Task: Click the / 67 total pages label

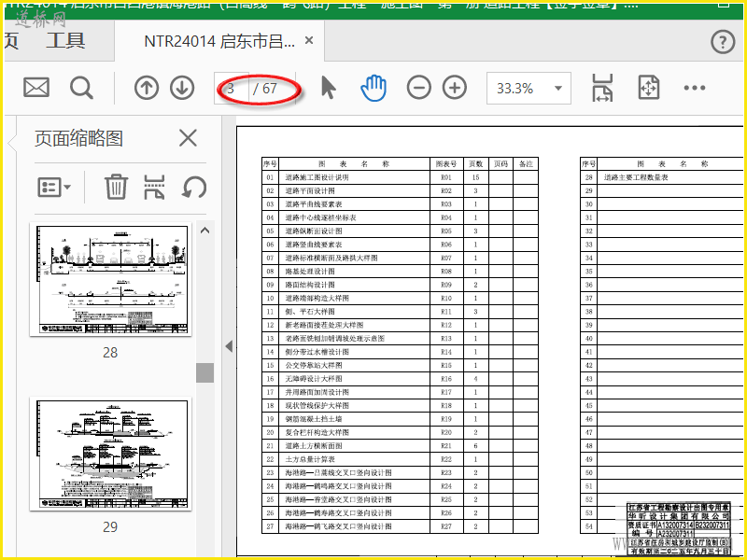Action: coord(265,88)
